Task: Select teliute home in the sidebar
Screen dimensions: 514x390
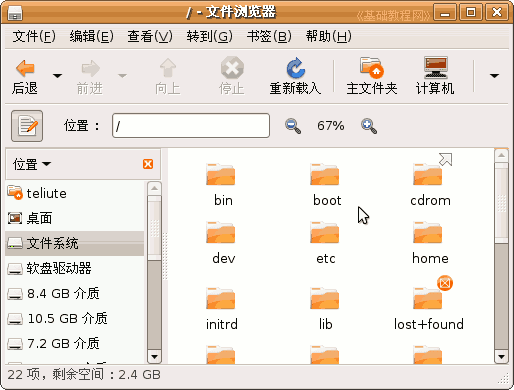Action: pyautogui.click(x=75, y=193)
